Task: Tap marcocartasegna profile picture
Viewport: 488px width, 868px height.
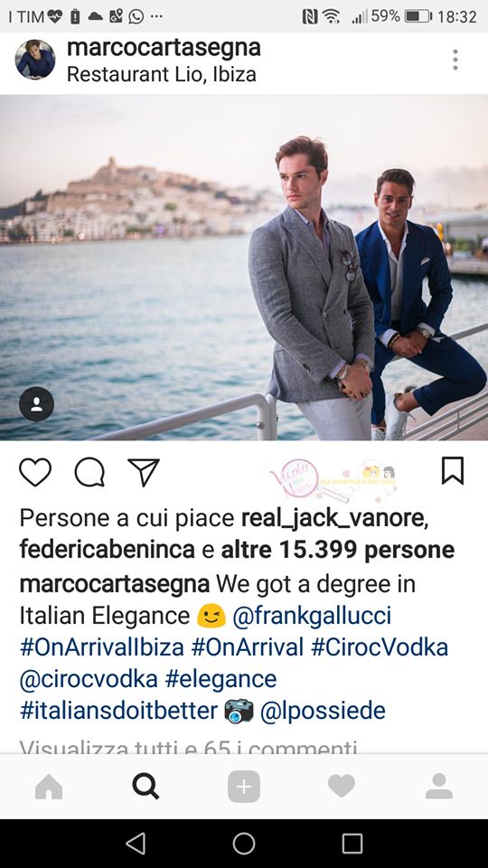Action: [x=35, y=60]
